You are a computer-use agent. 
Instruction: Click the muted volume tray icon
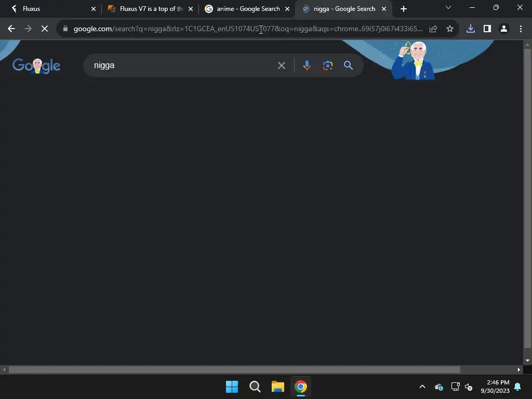(x=469, y=387)
